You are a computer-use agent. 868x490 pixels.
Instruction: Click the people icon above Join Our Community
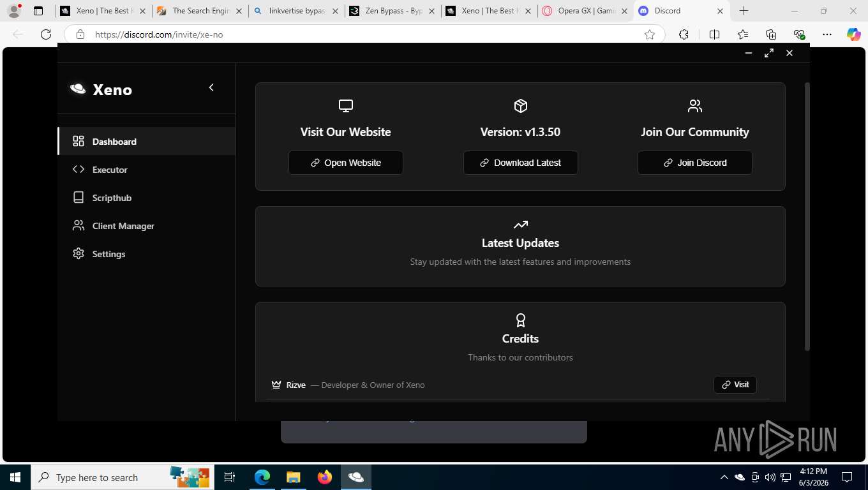coord(695,106)
